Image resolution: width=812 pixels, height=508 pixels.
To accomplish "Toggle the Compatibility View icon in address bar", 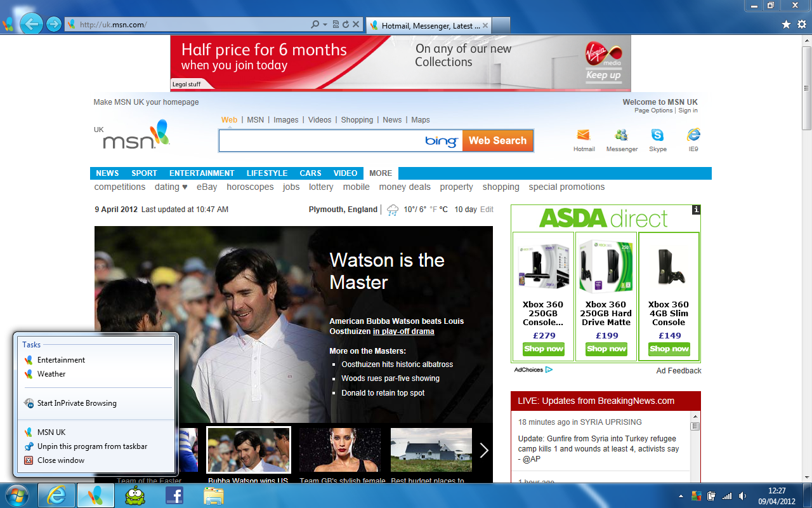I will pyautogui.click(x=336, y=25).
